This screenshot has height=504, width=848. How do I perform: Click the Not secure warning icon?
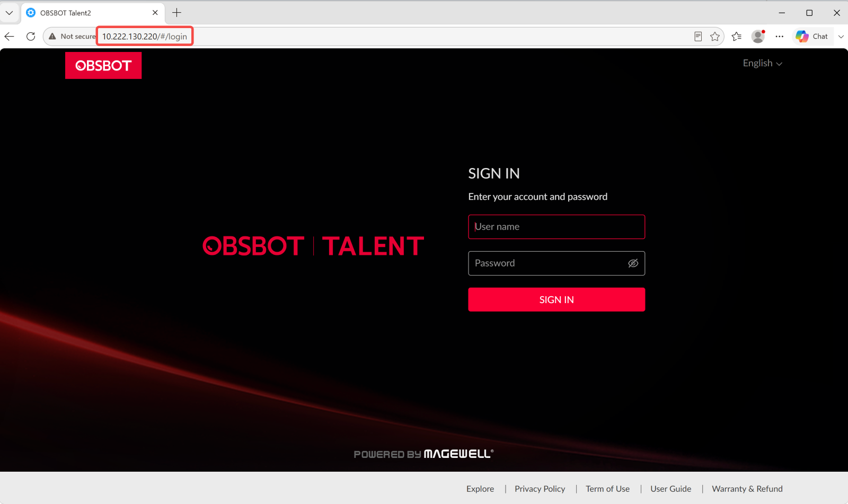pos(52,37)
